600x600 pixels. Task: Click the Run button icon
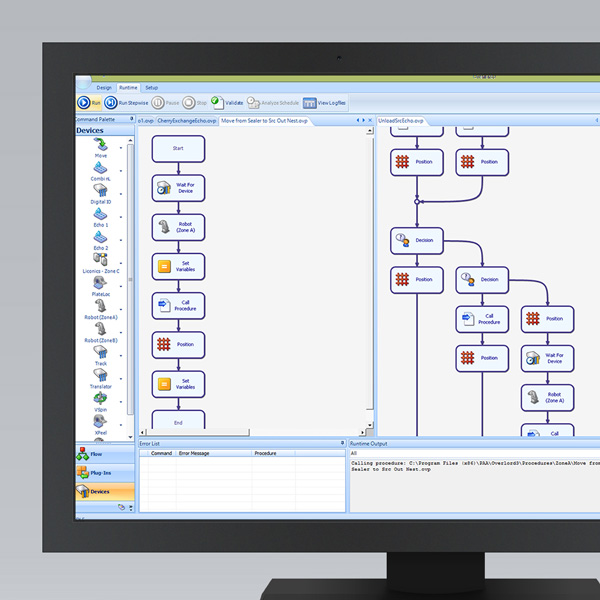pos(84,103)
